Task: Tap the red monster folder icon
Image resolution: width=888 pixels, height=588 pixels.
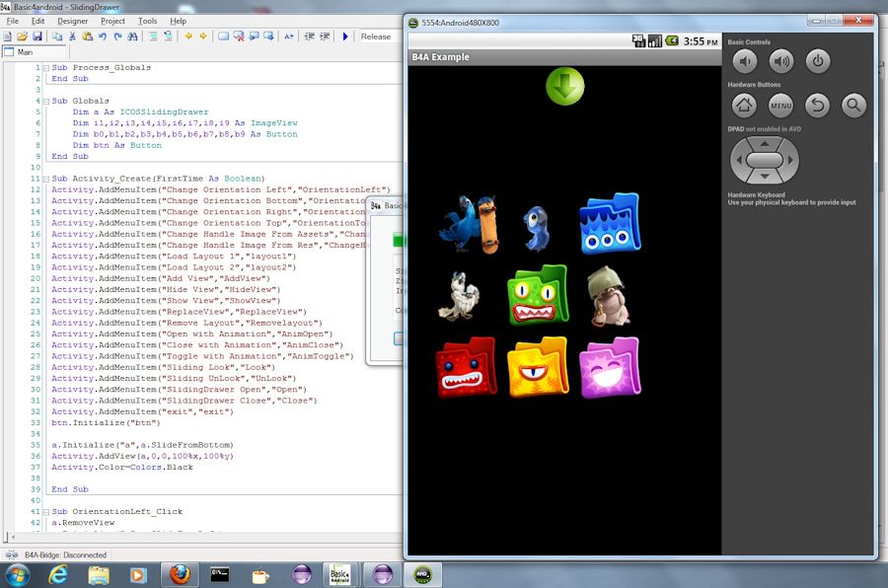Action: pyautogui.click(x=466, y=367)
